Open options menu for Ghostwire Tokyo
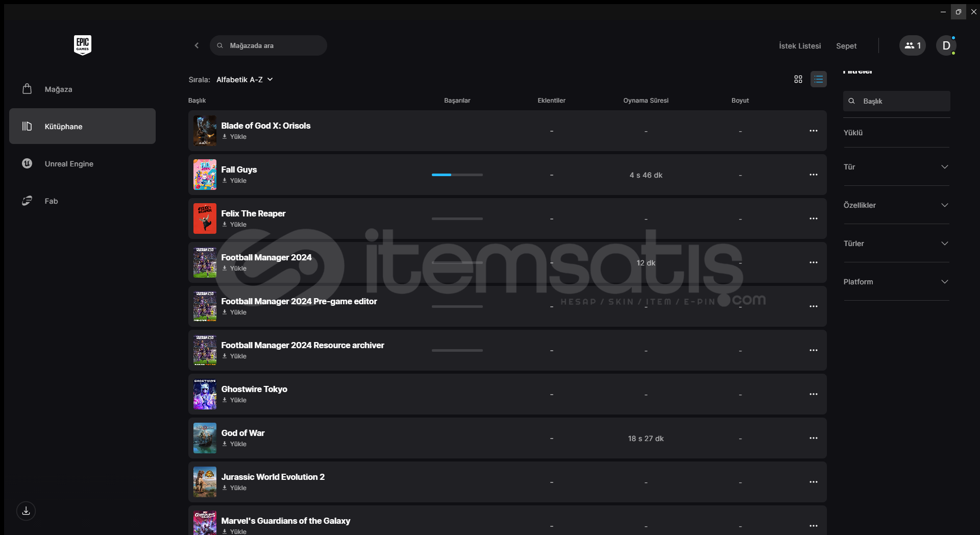Viewport: 980px width, 535px height. [814, 394]
